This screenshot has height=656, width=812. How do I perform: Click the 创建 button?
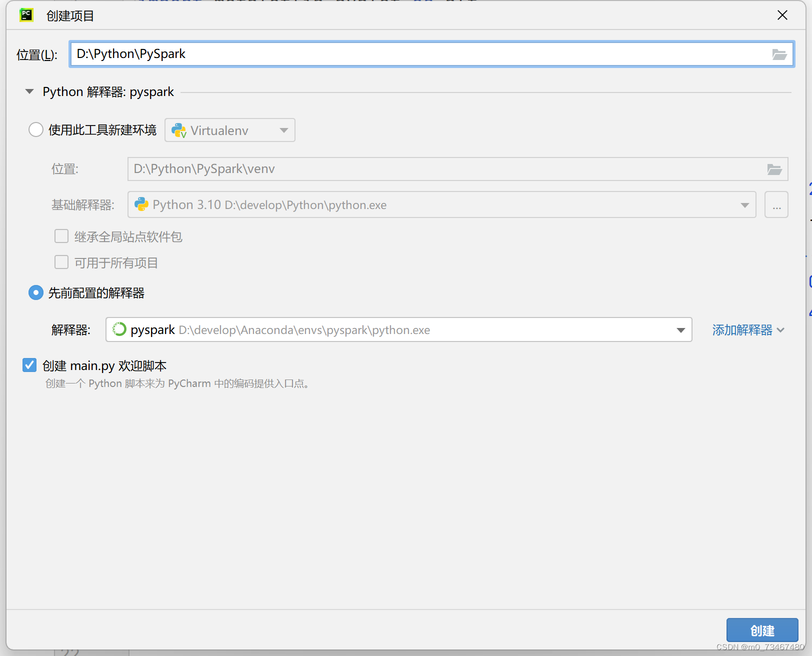(x=761, y=630)
